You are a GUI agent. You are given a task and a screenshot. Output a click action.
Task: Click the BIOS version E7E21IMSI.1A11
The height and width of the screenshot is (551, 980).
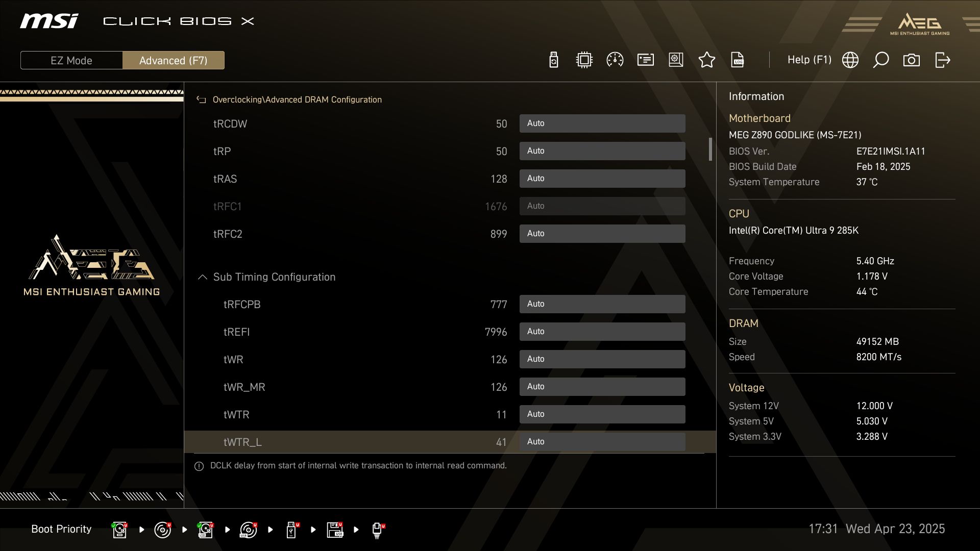[891, 152]
